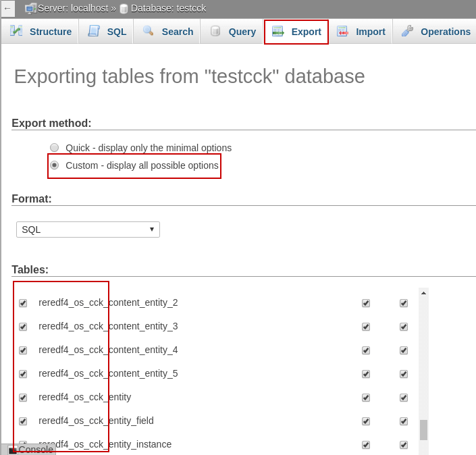Click the Search magnifier icon
This screenshot has height=455, width=476.
pyautogui.click(x=148, y=31)
